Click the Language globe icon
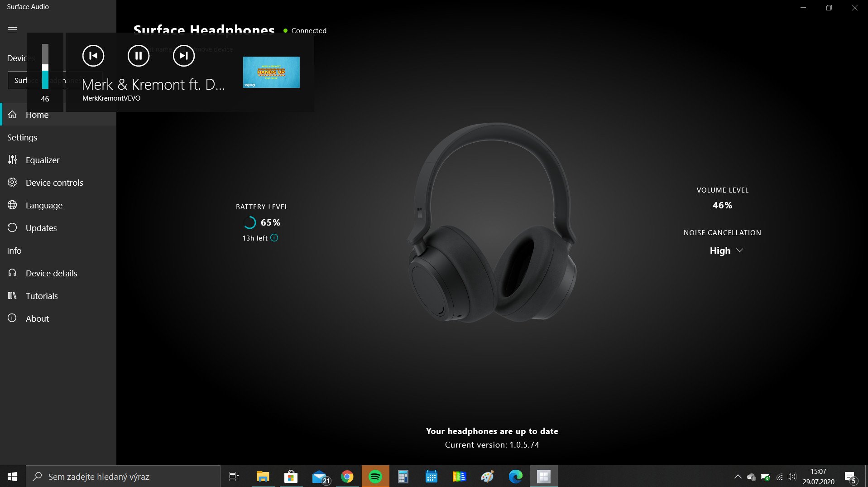Screen dimensions: 868x487 point(12,205)
